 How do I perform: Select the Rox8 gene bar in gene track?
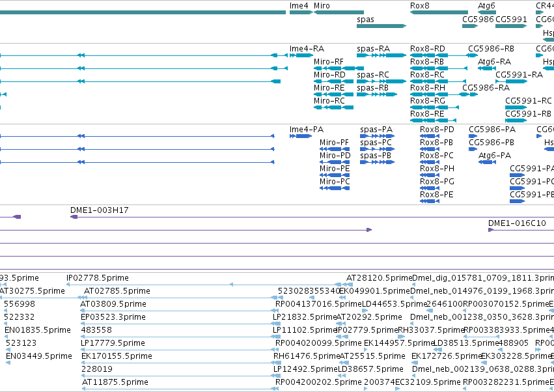click(439, 12)
